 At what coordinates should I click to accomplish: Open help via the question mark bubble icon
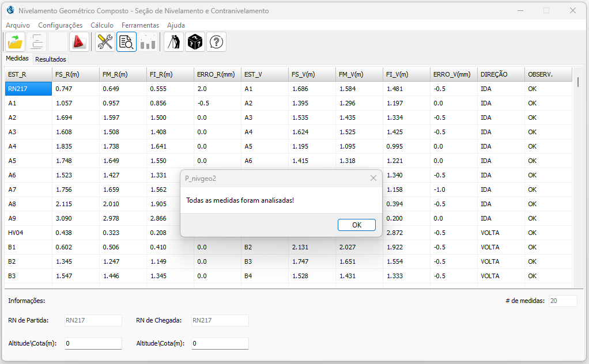[216, 41]
